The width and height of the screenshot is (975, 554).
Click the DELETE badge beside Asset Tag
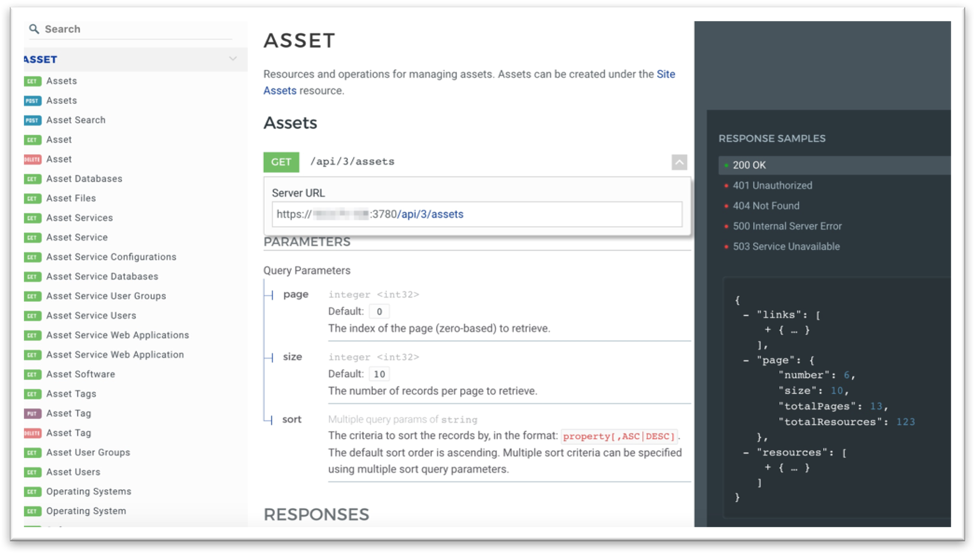pos(32,433)
